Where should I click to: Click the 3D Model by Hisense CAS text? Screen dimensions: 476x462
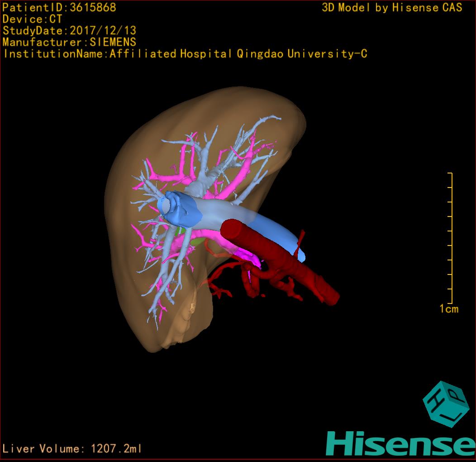coord(392,8)
